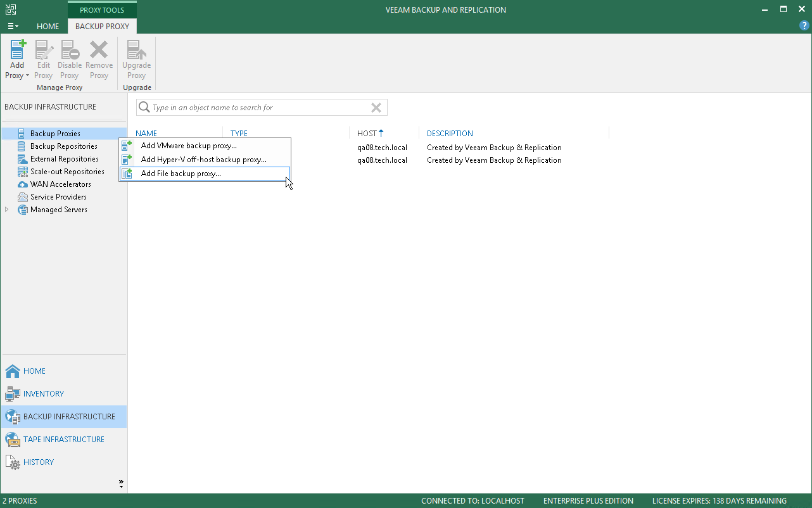The height and width of the screenshot is (508, 812).
Task: Click the 2 PROXIES status bar text
Action: click(20, 501)
